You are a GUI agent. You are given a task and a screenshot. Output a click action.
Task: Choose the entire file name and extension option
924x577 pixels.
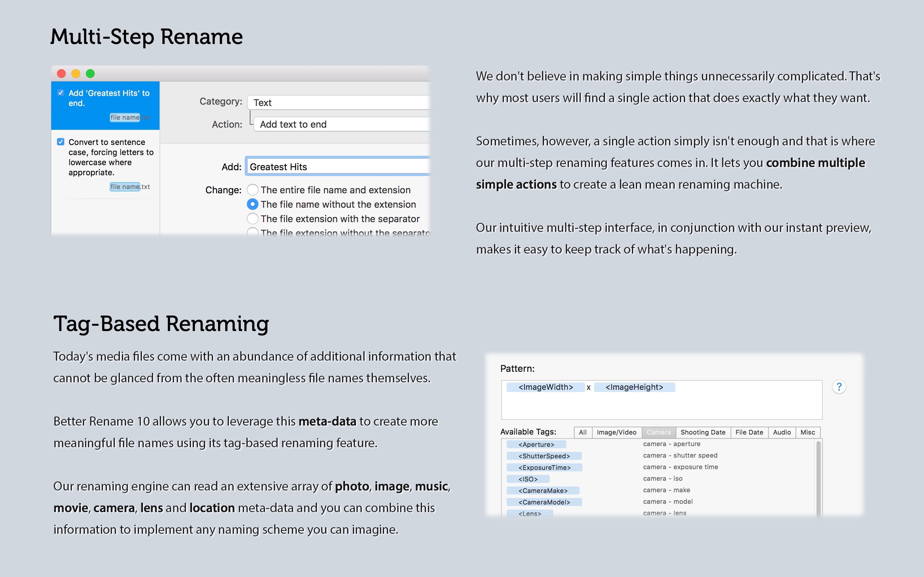tap(252, 190)
